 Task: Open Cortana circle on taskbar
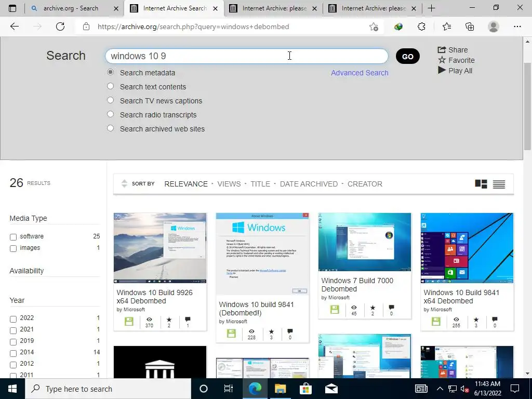[x=204, y=389]
